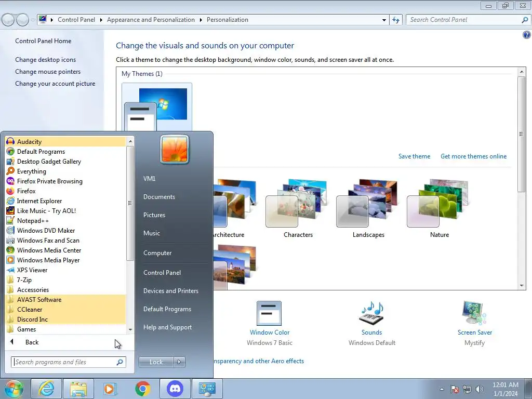The width and height of the screenshot is (532, 399).
Task: Open Internet Explorer from the Start menu list
Action: coord(65,201)
